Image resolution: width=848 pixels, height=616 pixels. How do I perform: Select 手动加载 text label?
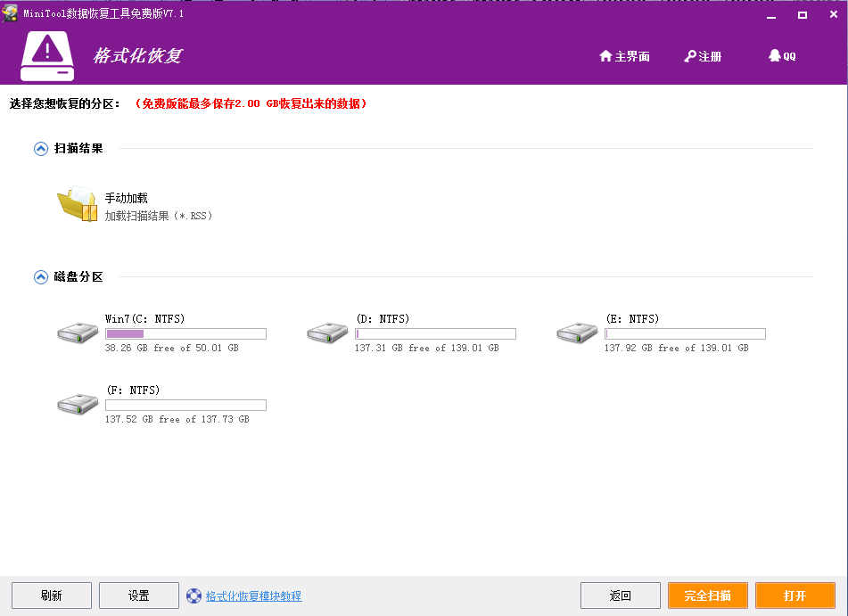point(126,198)
